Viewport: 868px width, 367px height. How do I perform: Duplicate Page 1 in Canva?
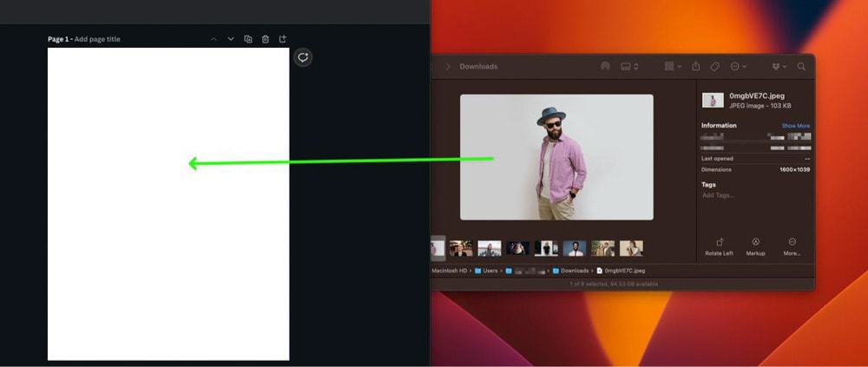[x=248, y=39]
